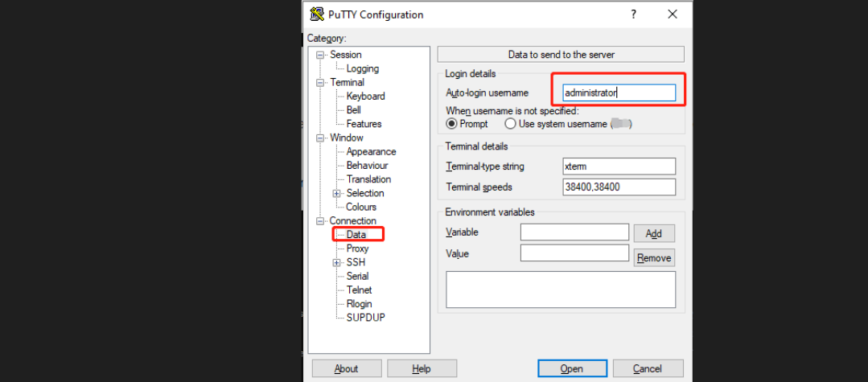
Task: Collapse the Window tree node
Action: point(320,138)
